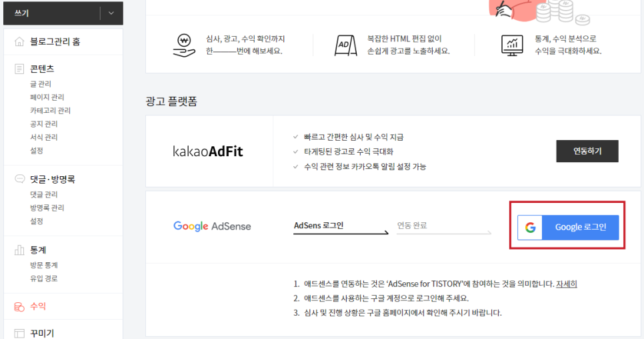
Task: Click the checkmark beside 타게팅된 광고로 수익 극대화
Action: coord(295,151)
